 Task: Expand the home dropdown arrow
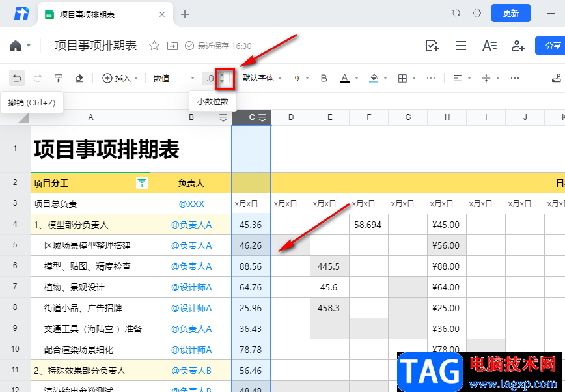click(x=29, y=46)
